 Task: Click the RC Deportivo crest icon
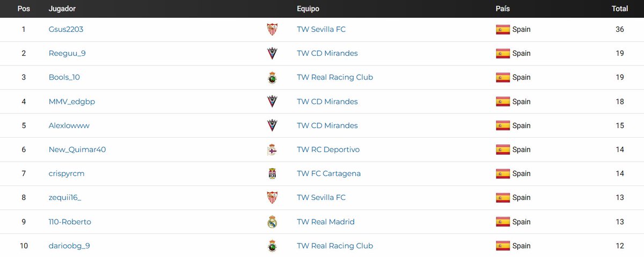pos(272,149)
